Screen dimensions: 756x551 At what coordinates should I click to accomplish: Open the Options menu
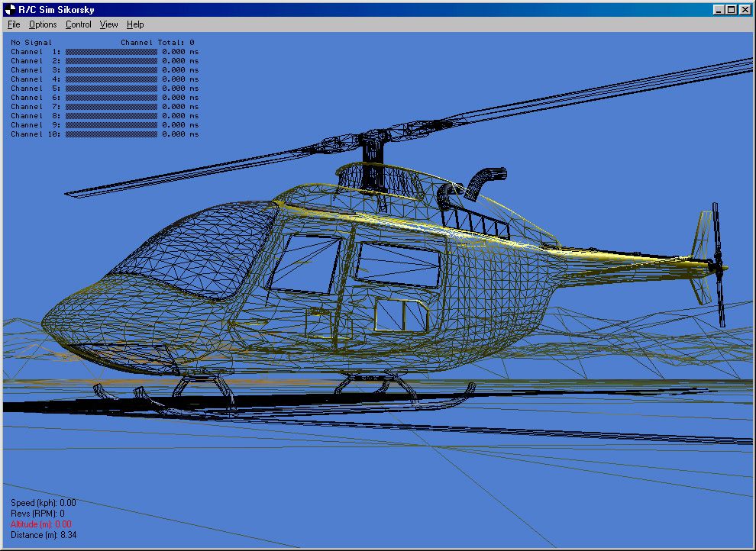click(42, 24)
